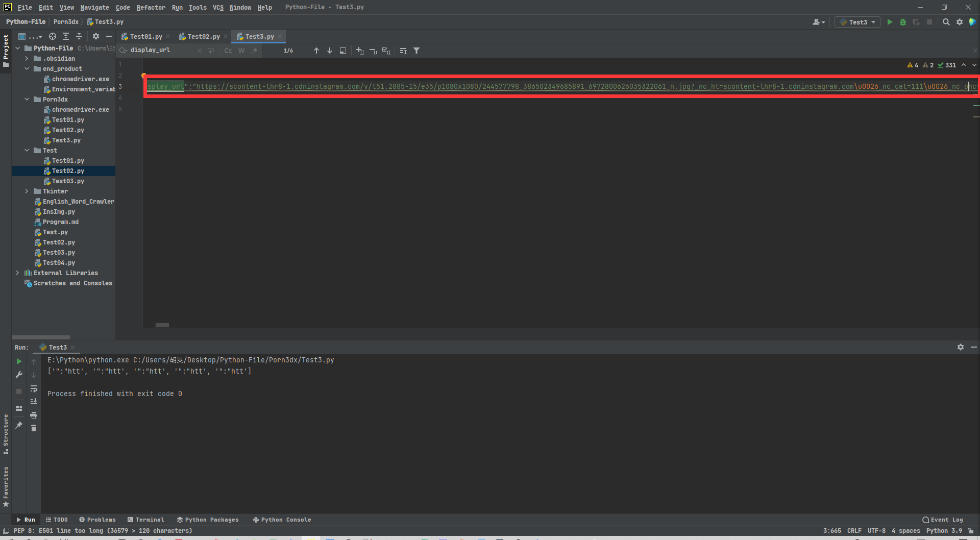
Task: Collapse the Porn3dx folder node
Action: [x=27, y=100]
